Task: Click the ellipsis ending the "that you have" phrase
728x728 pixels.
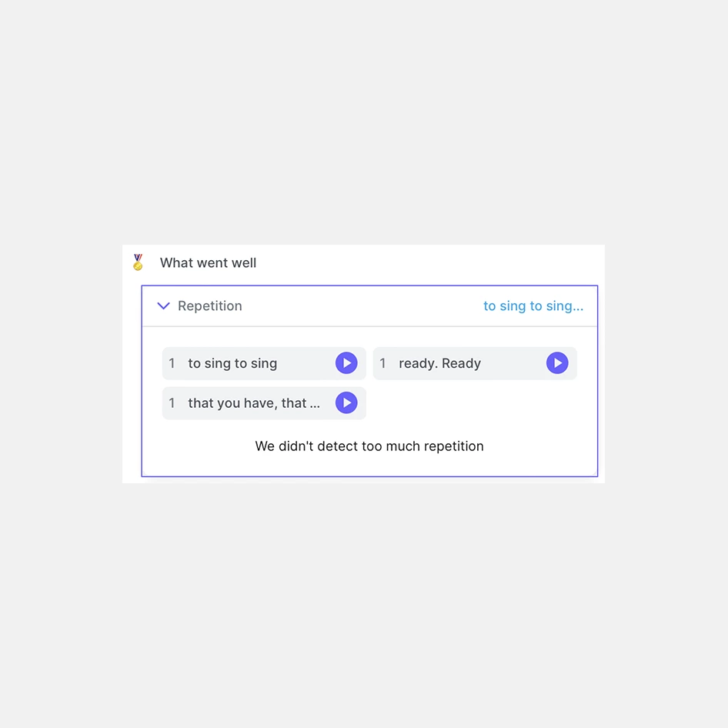Action: pos(315,404)
